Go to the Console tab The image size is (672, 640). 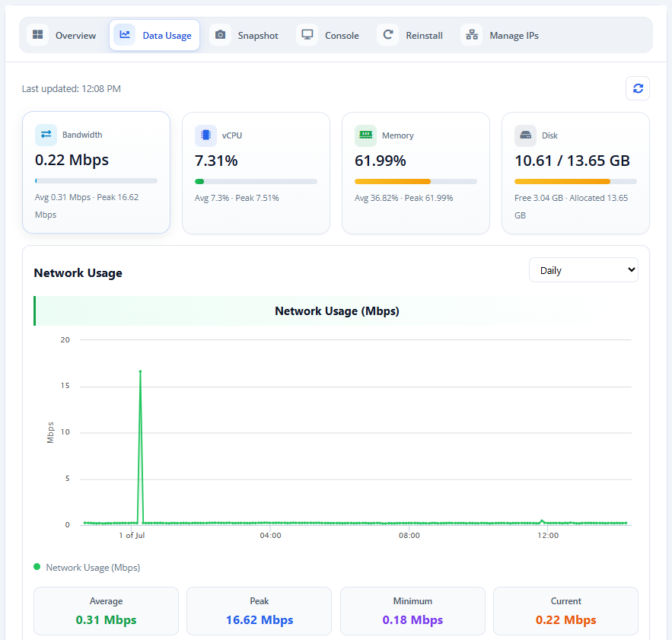(329, 35)
